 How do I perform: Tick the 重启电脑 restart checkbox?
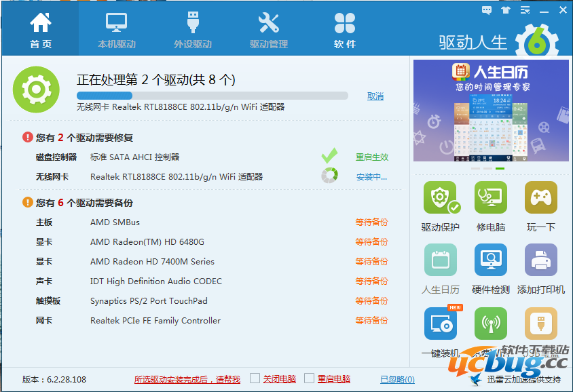click(x=310, y=378)
